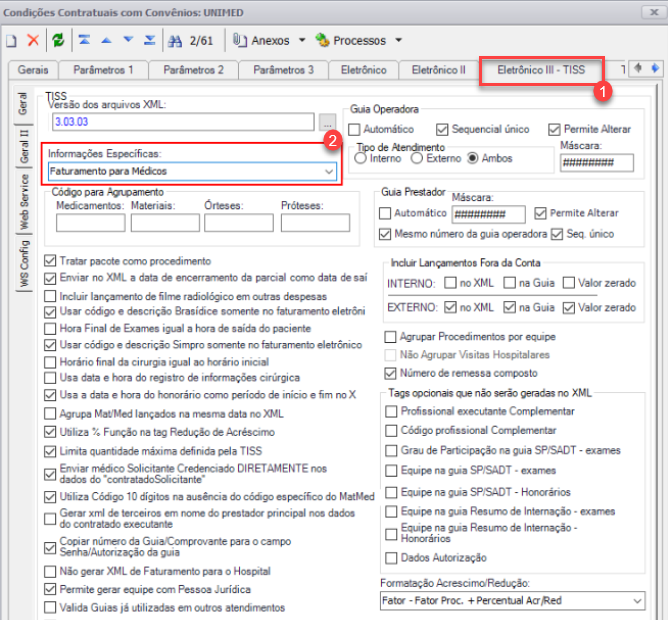Screen dimensions: 668x620
Task: Click the Guia Operadora Máscara field
Action: (597, 163)
